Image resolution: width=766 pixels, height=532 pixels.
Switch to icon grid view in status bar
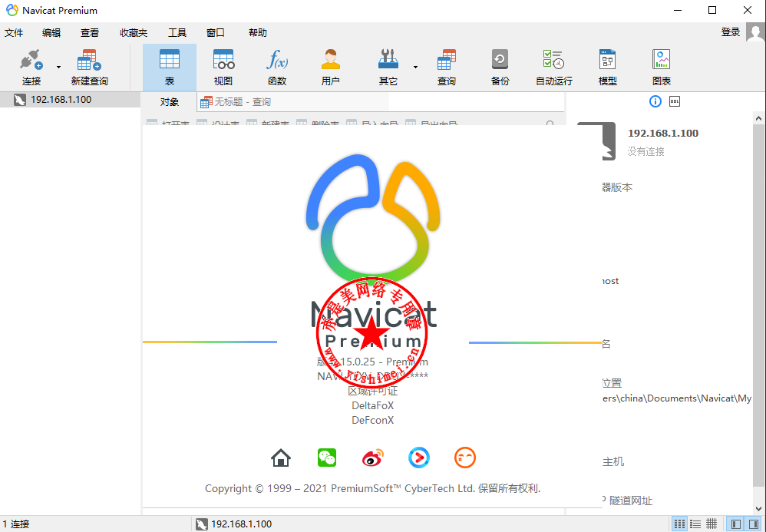[679, 524]
